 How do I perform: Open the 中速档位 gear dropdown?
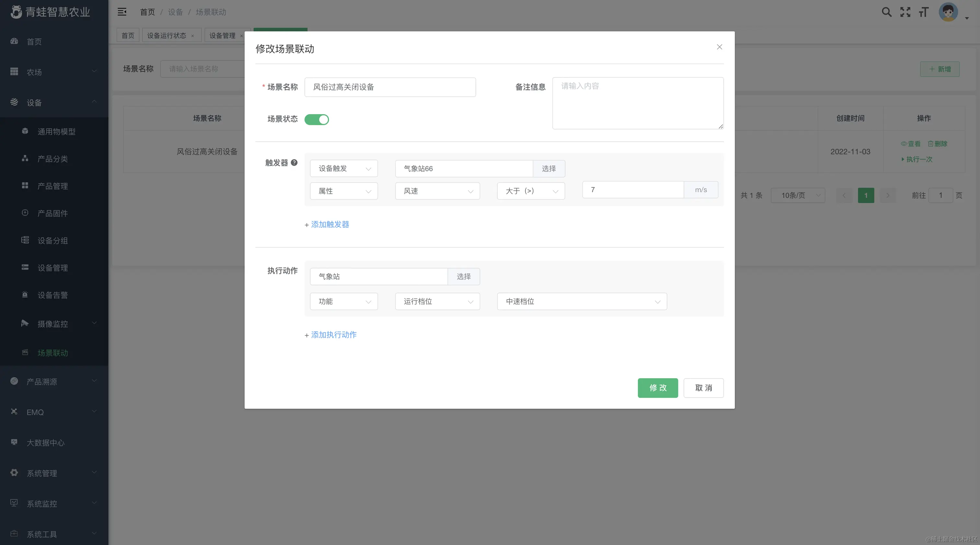tap(581, 302)
